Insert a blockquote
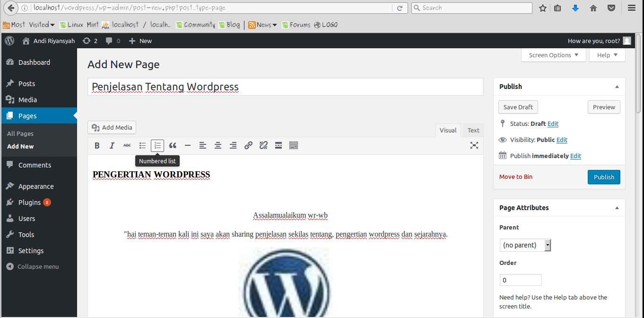This screenshot has width=644, height=318. point(173,145)
